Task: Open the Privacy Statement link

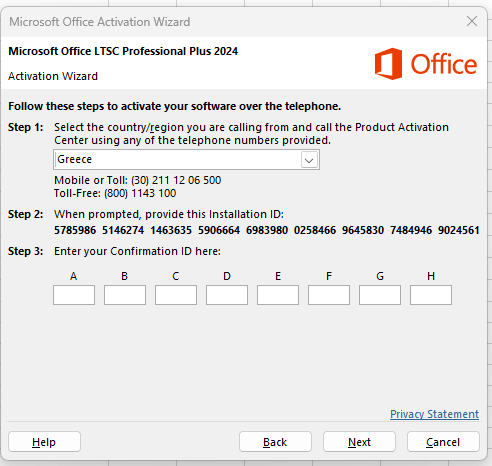Action: point(434,414)
